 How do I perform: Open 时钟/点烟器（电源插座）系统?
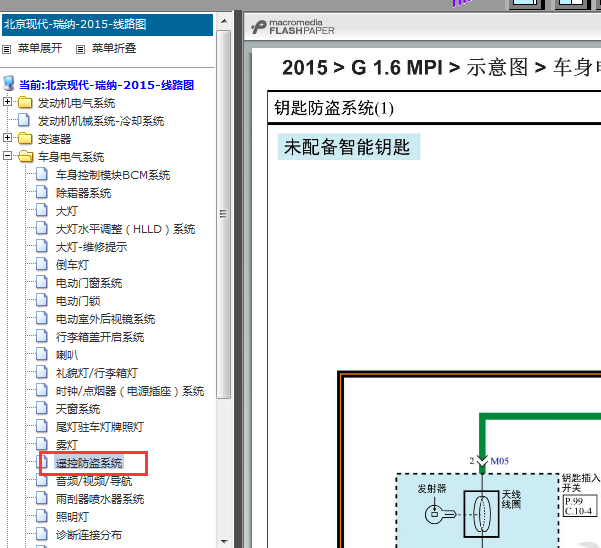130,391
